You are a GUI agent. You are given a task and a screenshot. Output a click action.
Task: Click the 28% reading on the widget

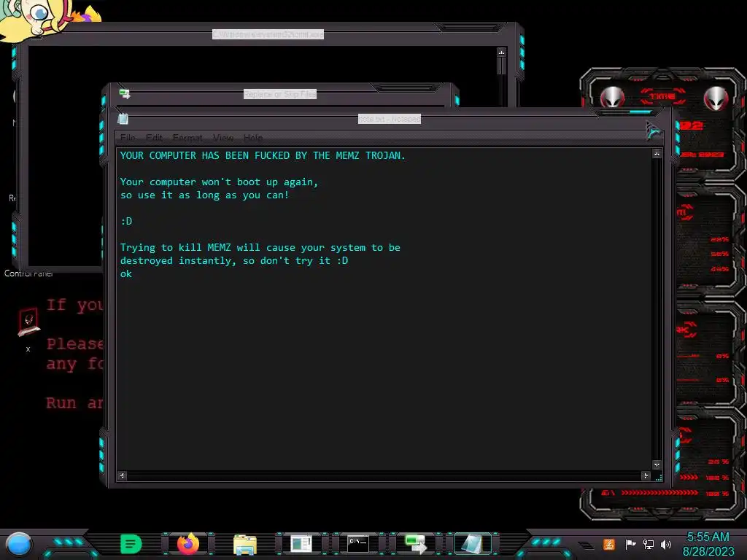click(719, 239)
